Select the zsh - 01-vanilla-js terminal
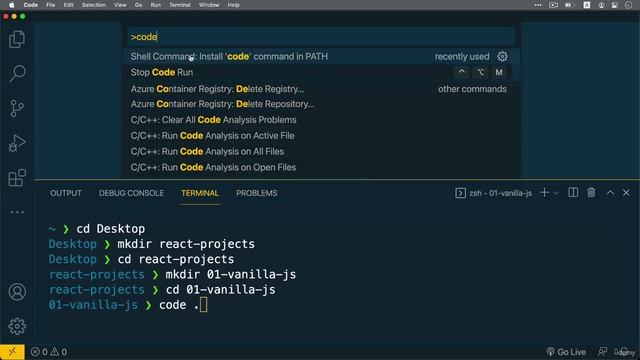Viewport: 640px width, 360px height. (x=493, y=193)
